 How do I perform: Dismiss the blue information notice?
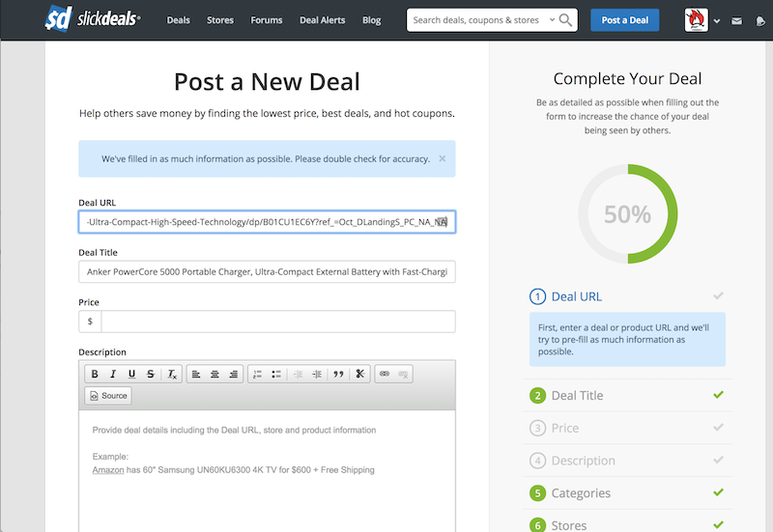pos(443,158)
